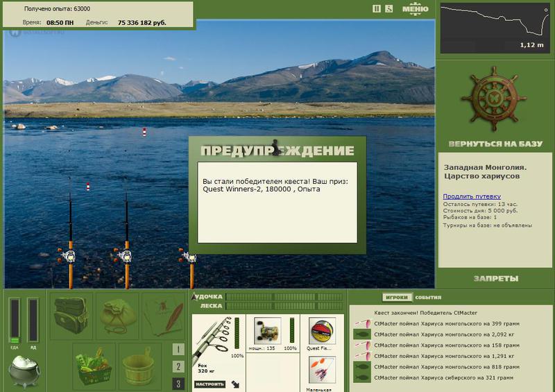Viewport: 555px width, 392px height.
Task: Click the fish icon beside 2,092 кг entry
Action: [x=362, y=334]
